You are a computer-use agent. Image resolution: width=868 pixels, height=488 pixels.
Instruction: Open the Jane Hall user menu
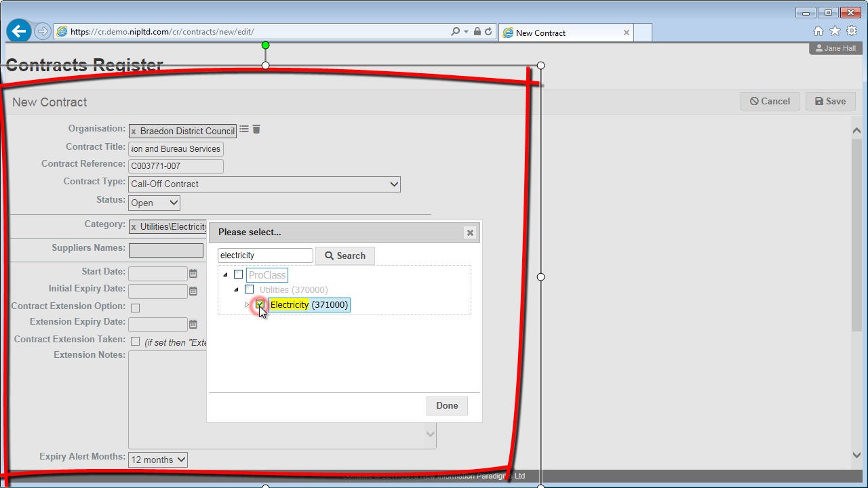coord(835,48)
